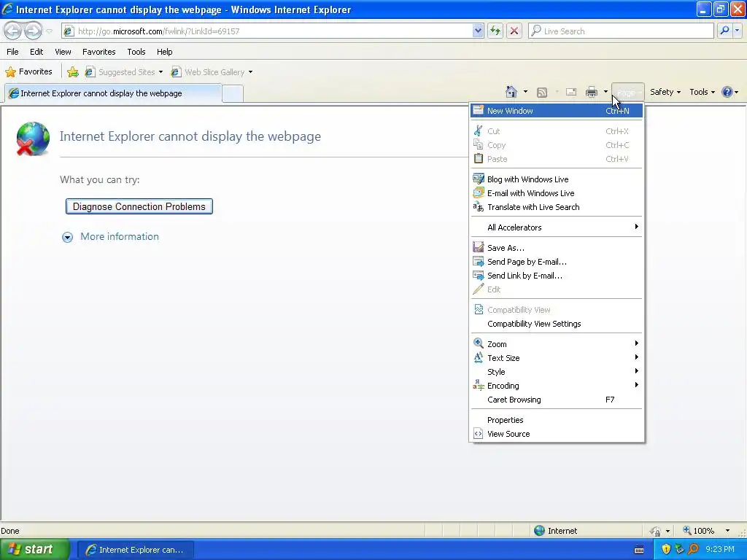Open a new tab button
This screenshot has height=560, width=747.
[x=233, y=93]
